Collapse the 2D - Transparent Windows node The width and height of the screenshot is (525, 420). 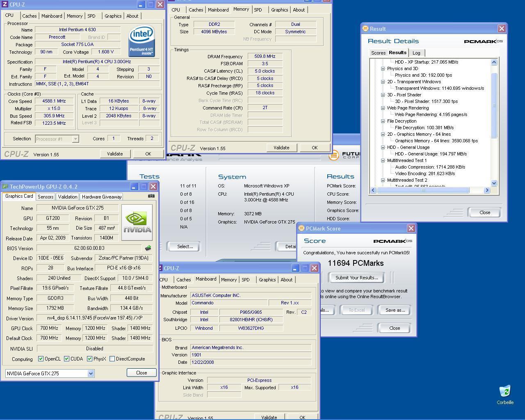coord(383,82)
